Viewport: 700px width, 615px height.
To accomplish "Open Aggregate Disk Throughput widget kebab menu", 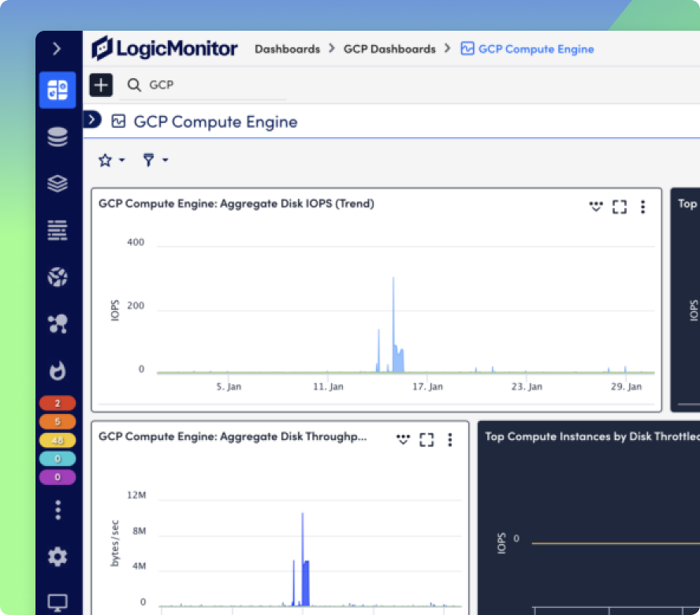I will tap(450, 439).
